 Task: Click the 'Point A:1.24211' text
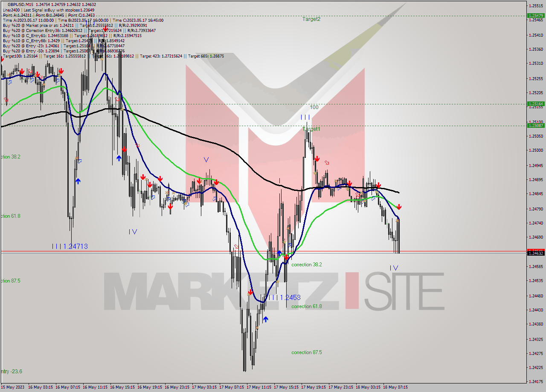[17, 15]
